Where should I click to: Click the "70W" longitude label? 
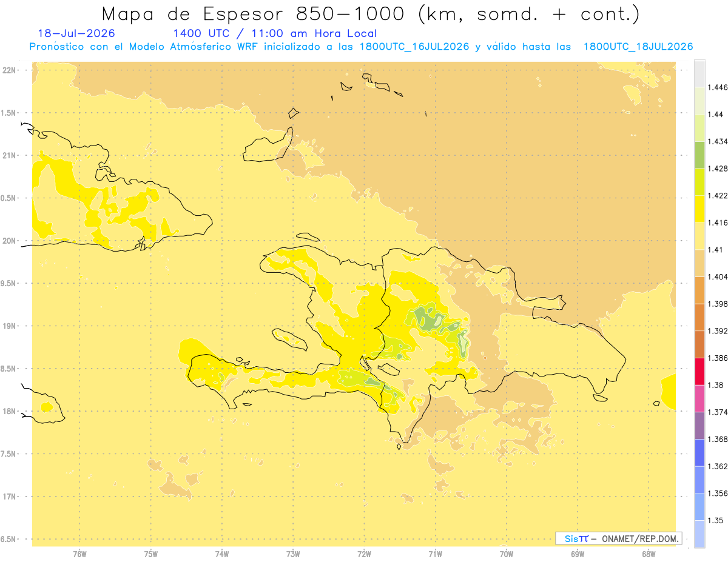click(507, 554)
